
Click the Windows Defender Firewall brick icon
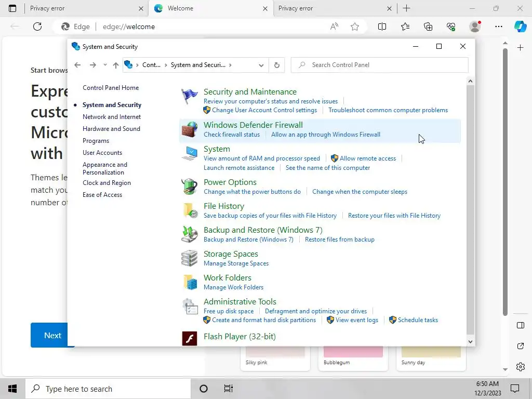pyautogui.click(x=189, y=129)
